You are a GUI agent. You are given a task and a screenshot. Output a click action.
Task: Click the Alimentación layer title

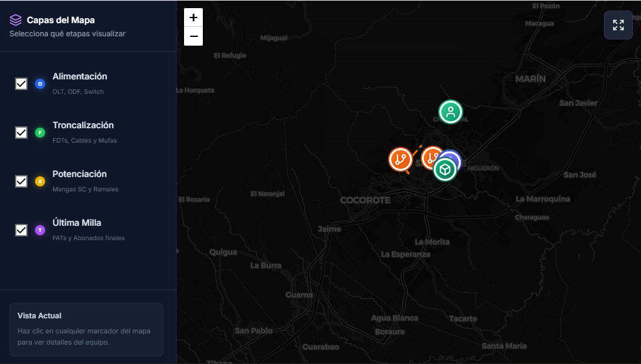tap(79, 76)
